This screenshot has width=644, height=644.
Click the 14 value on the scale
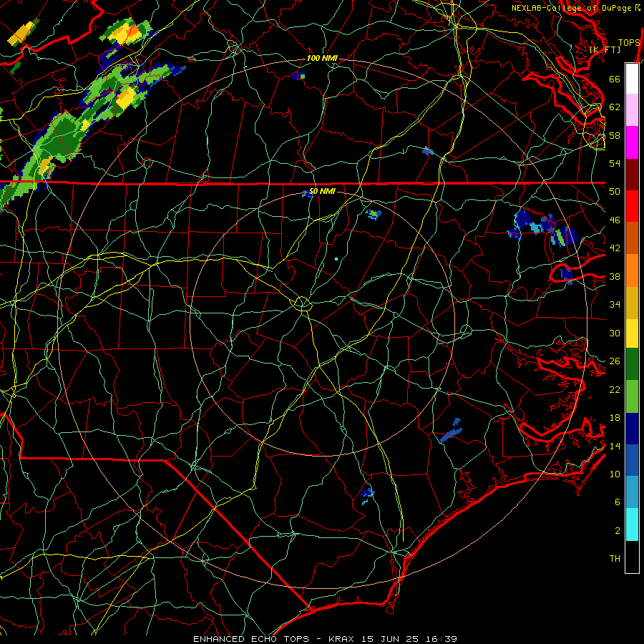point(615,446)
